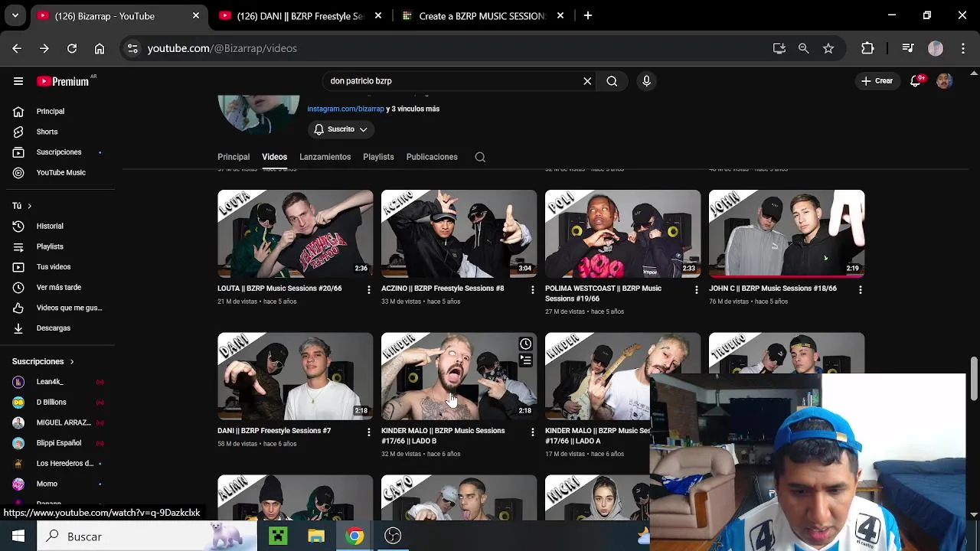The image size is (980, 551).
Task: Open JOHN C Music Sessions thumbnail
Action: [x=787, y=233]
